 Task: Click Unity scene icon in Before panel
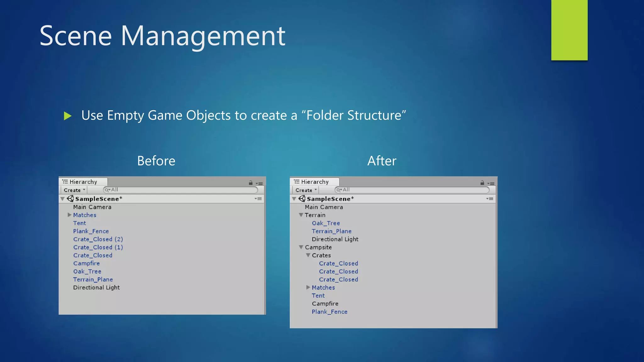coord(70,199)
